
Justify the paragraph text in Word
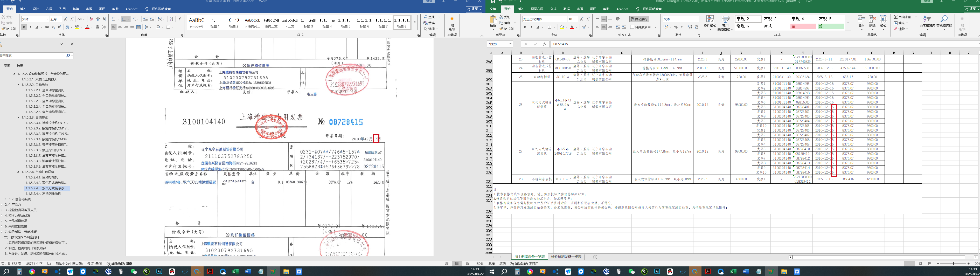coord(132,27)
